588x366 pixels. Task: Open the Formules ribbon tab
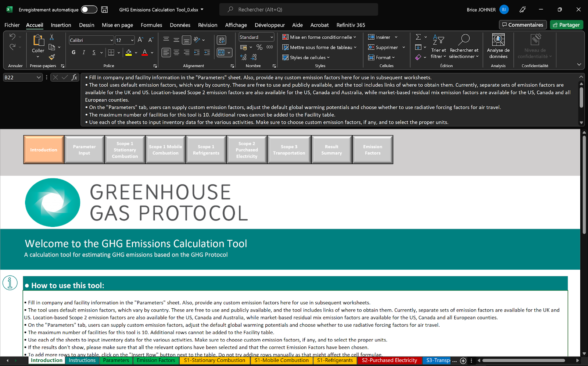coord(151,25)
